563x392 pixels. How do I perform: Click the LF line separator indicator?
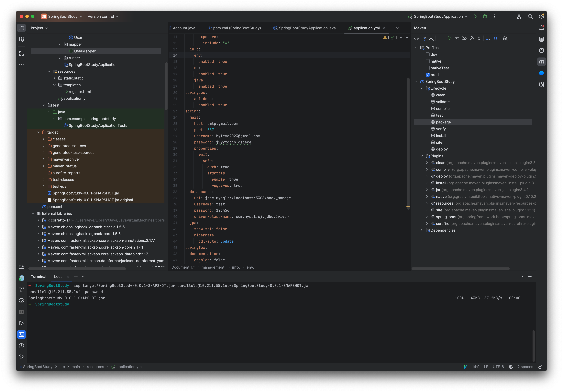click(486, 367)
